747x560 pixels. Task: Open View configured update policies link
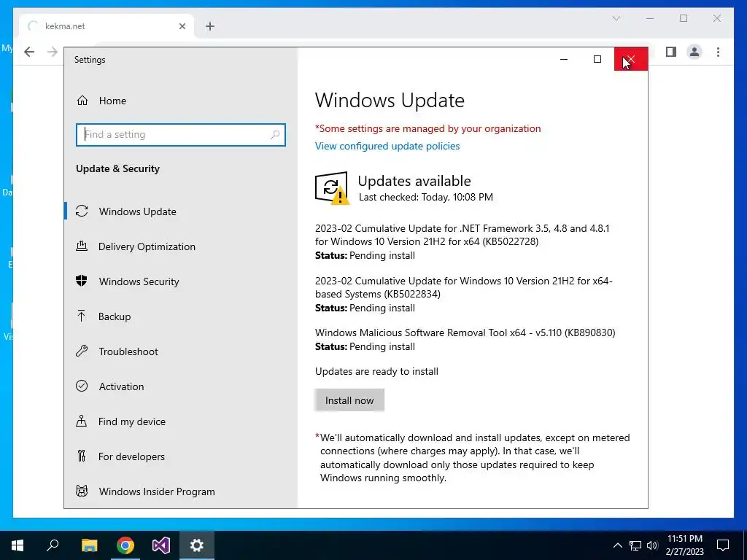click(x=387, y=146)
